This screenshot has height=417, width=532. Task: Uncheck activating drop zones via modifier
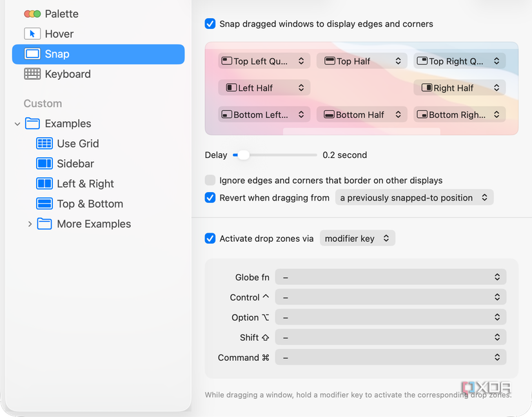coord(210,238)
